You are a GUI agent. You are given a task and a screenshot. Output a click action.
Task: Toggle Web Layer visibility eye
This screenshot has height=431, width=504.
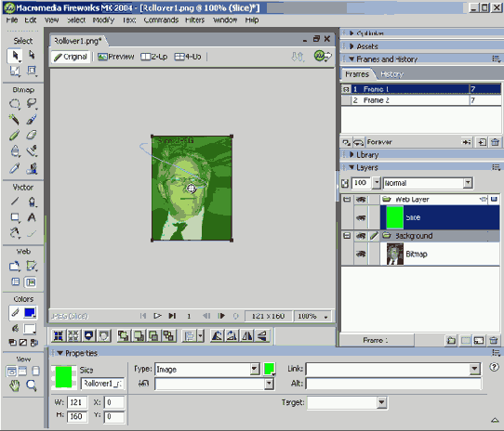click(361, 200)
